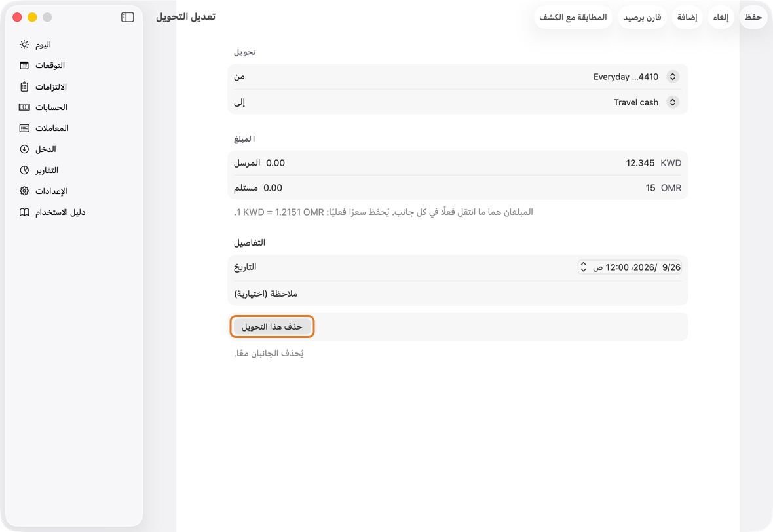Open التقارير from the sidebar
The width and height of the screenshot is (773, 532).
(74, 170)
